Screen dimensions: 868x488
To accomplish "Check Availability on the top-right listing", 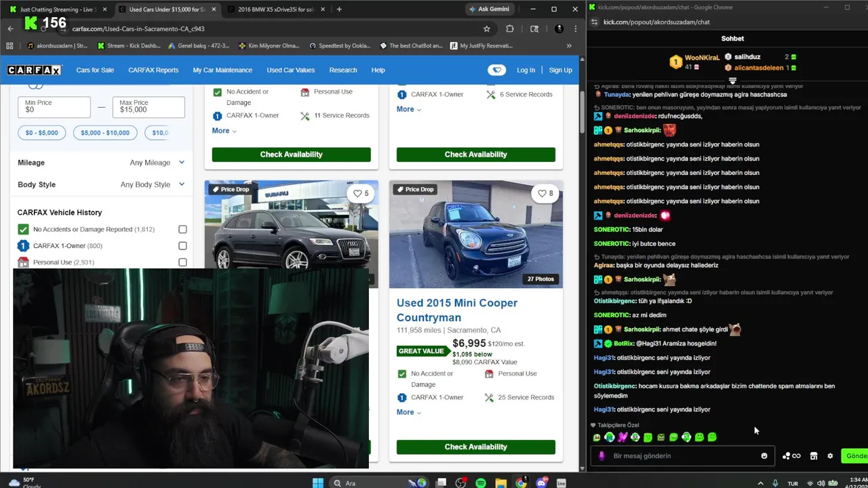I will tap(475, 155).
